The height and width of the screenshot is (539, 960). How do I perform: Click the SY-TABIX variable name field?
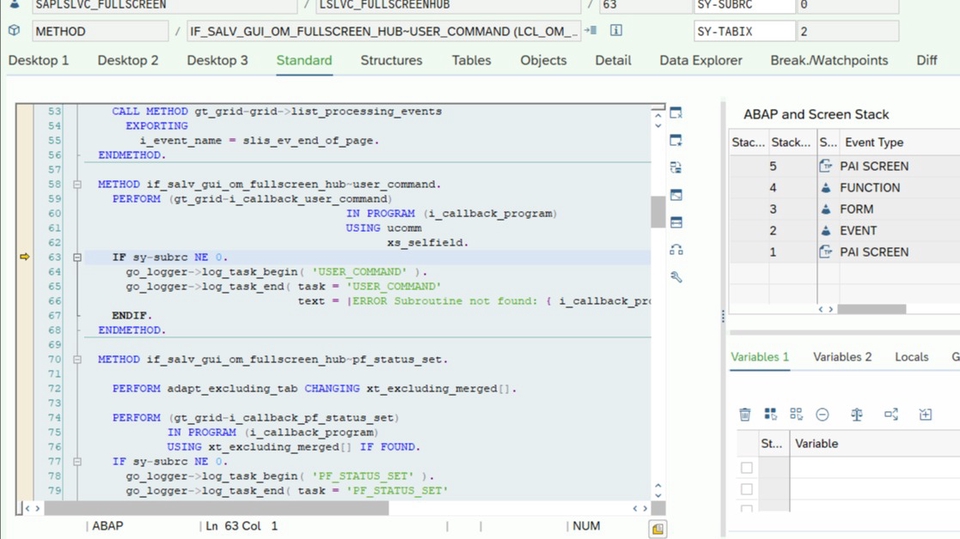tap(744, 31)
